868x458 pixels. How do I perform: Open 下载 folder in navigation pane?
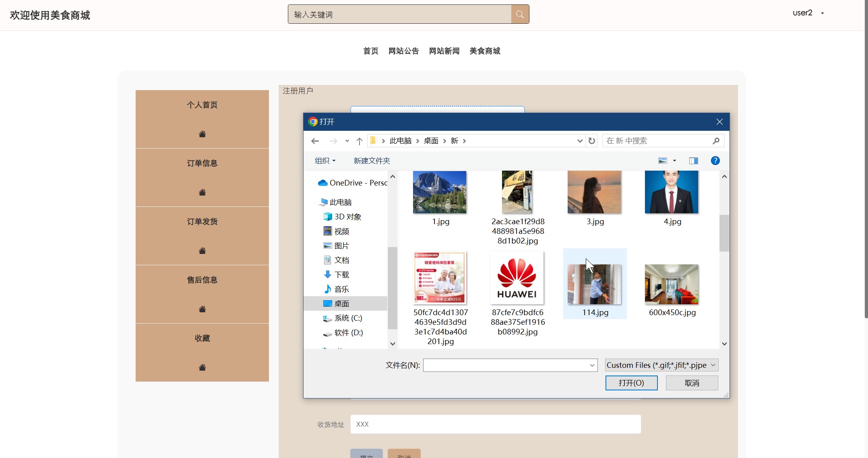tap(336, 274)
